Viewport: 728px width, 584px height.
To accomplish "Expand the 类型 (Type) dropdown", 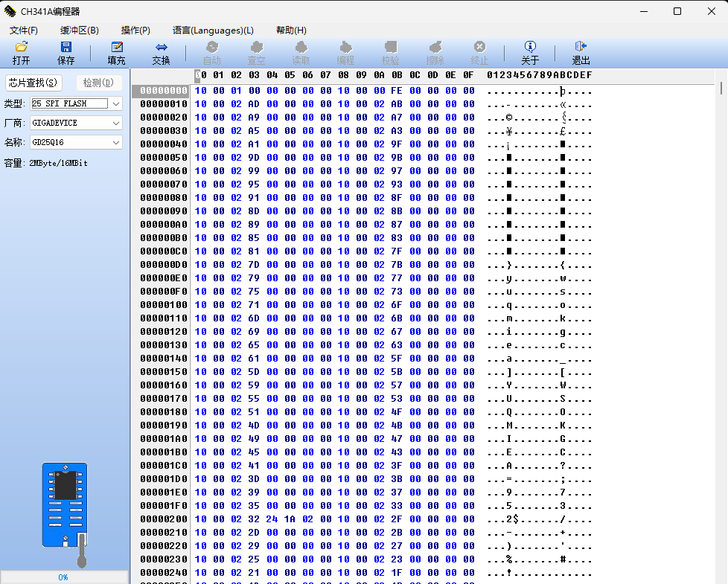I will click(x=116, y=103).
